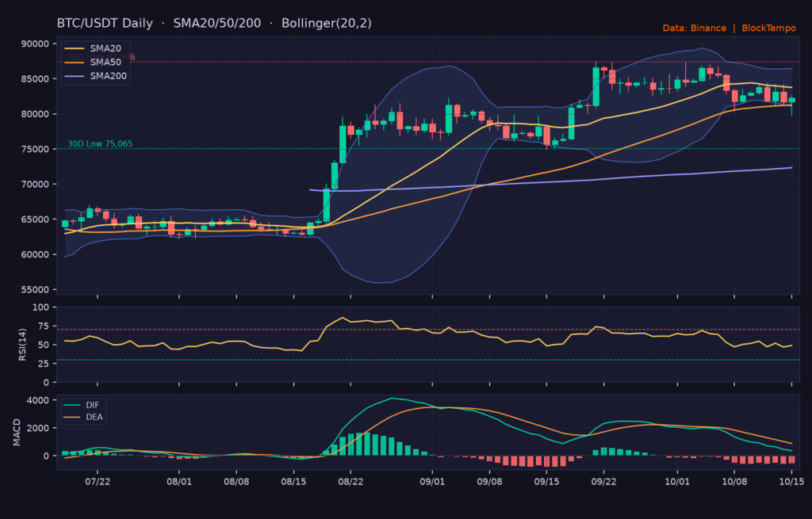The width and height of the screenshot is (812, 519).
Task: Click the 4000 label on MACD axis
Action: (x=38, y=400)
